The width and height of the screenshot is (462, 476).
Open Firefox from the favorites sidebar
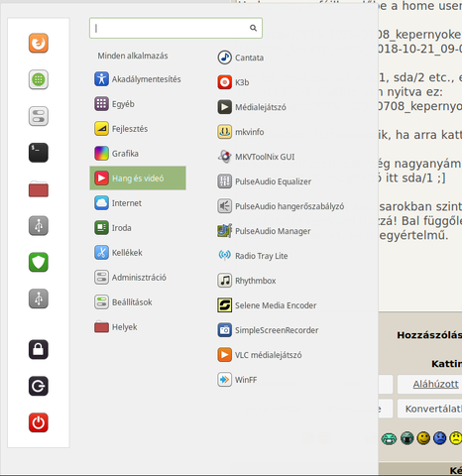(x=39, y=43)
